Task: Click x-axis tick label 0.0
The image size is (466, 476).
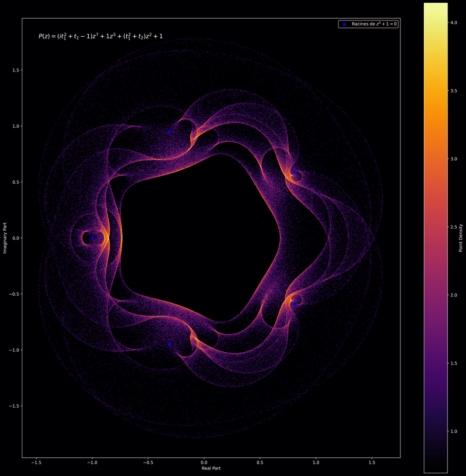Action: [204, 463]
